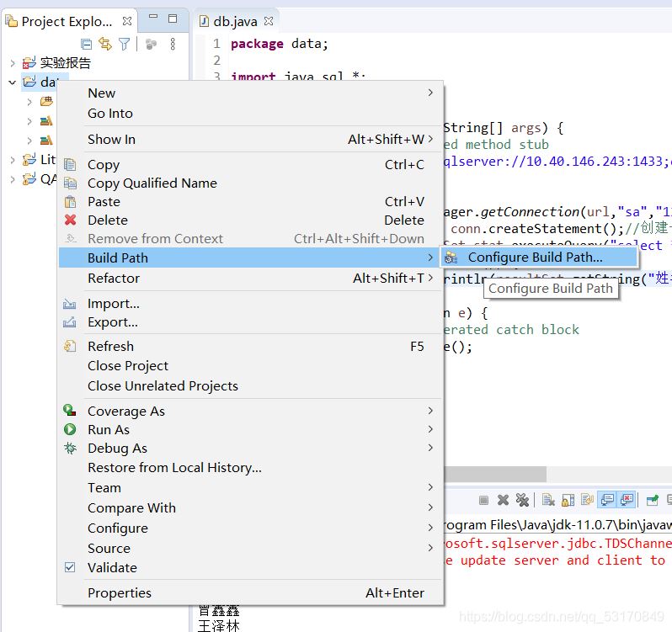Toggle Word Wrap in the Console toolbar

[x=588, y=500]
